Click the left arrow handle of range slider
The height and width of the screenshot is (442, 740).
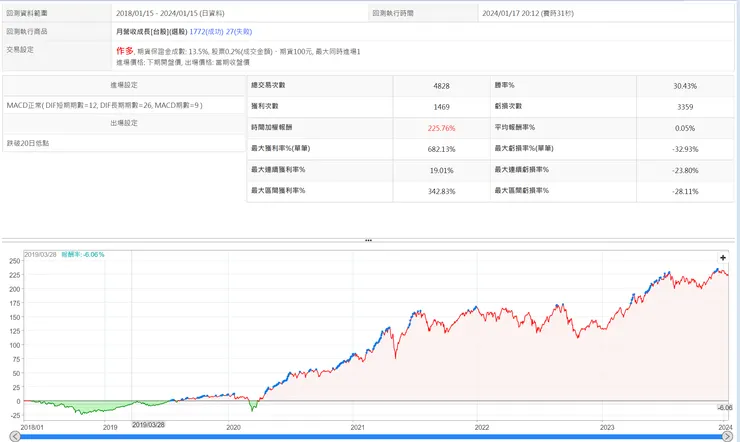coord(15,436)
